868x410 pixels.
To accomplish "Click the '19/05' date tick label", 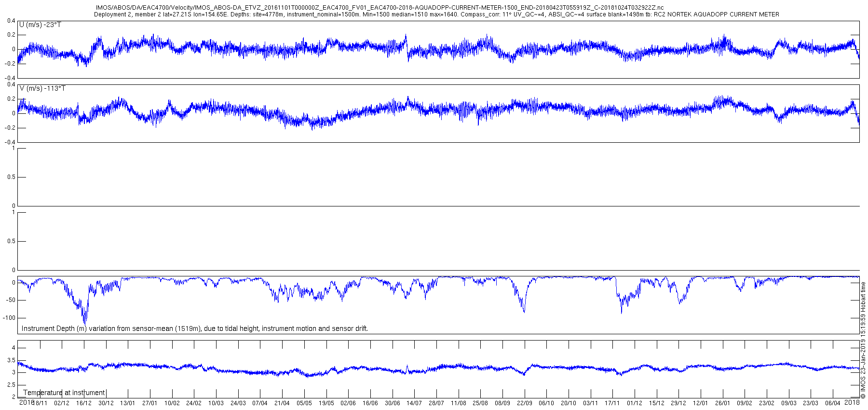I will (x=326, y=403).
